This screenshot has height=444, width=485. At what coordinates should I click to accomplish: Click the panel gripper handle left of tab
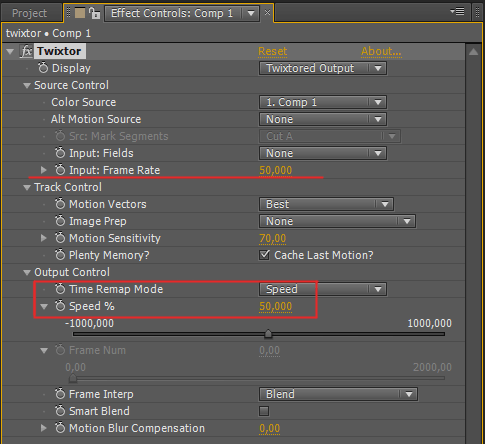pyautogui.click(x=69, y=13)
